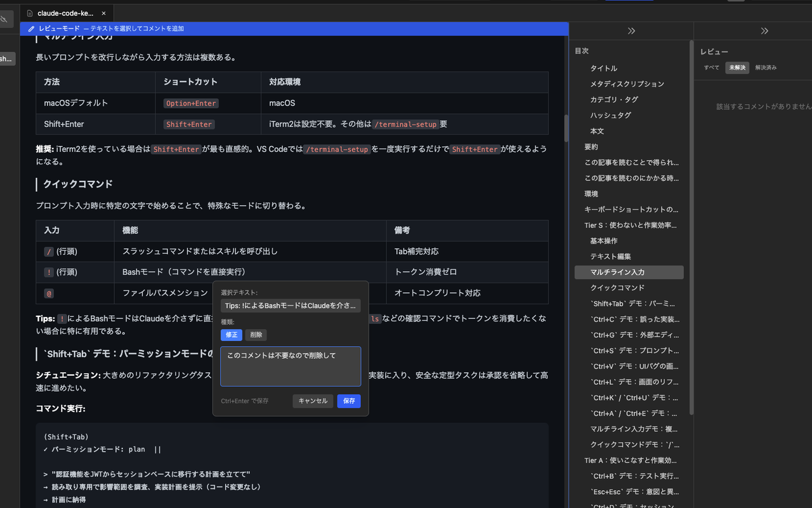Select the claude-code-ke... document tab

pyautogui.click(x=67, y=13)
